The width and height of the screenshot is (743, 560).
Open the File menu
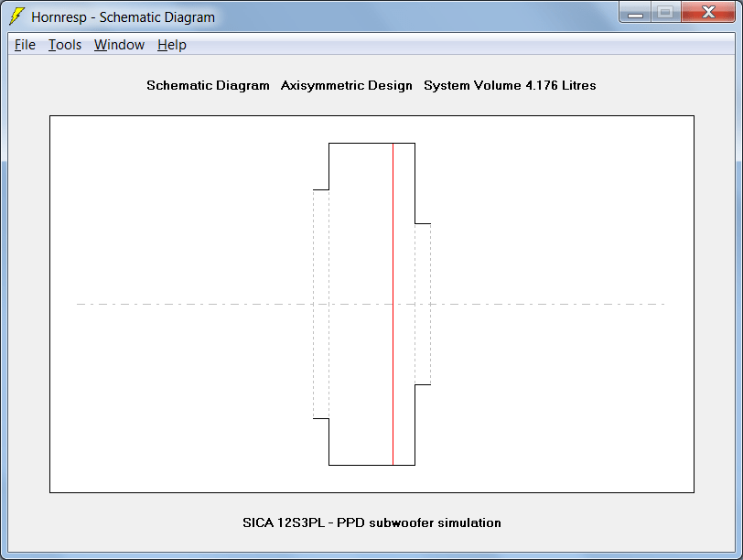coord(25,45)
